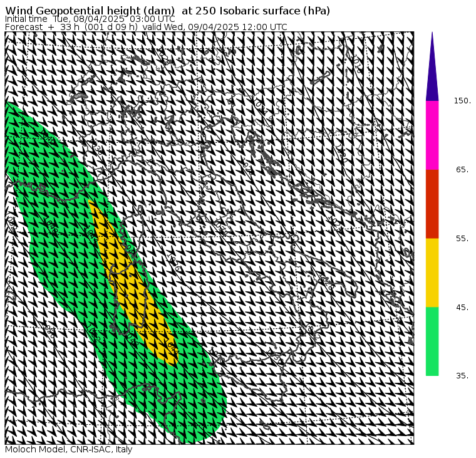Click the magenta 65-150 legend color band

coord(432,135)
